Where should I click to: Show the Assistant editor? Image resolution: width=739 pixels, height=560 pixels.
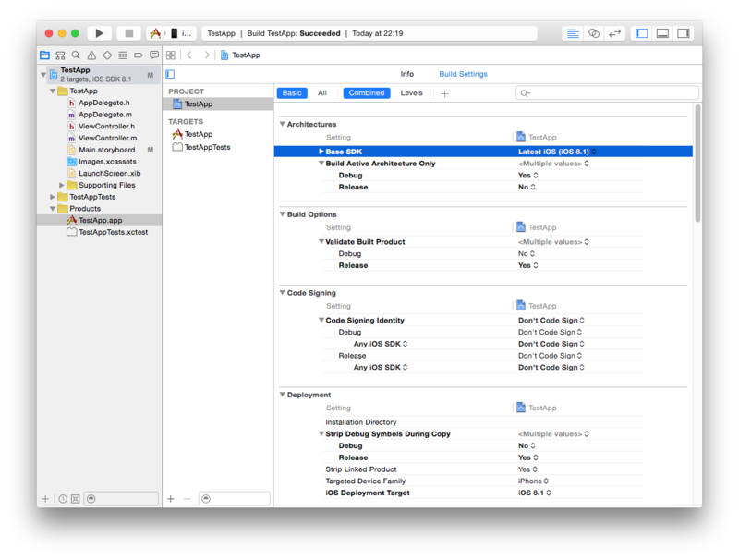point(594,33)
